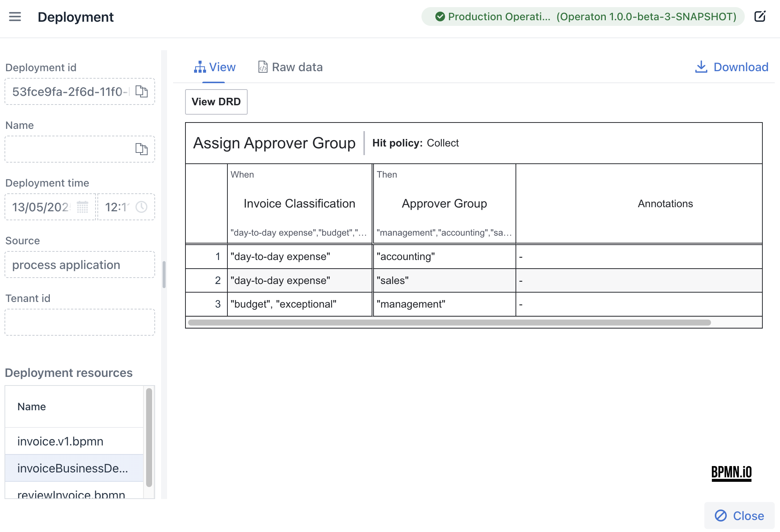Click the Hit policy: Collect label

pos(415,143)
